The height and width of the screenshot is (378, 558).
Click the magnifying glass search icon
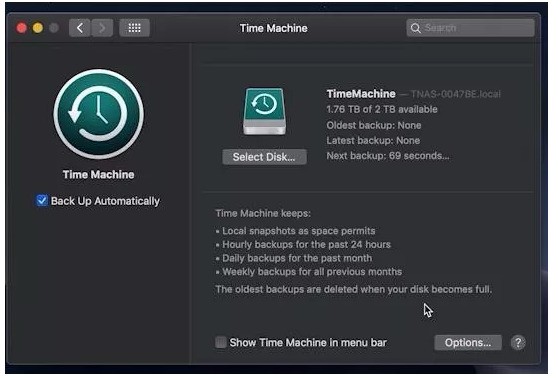coord(415,28)
